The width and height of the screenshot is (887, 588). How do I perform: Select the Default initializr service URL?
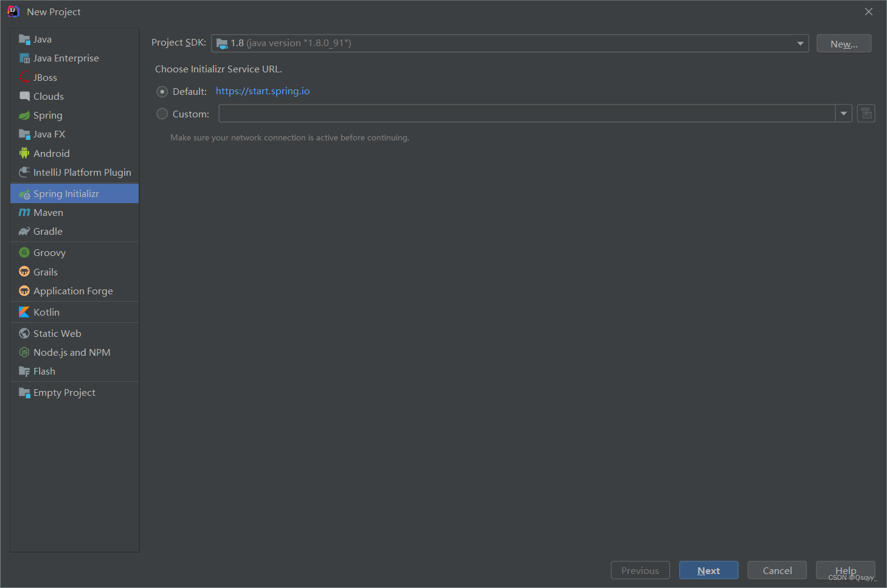[x=162, y=91]
